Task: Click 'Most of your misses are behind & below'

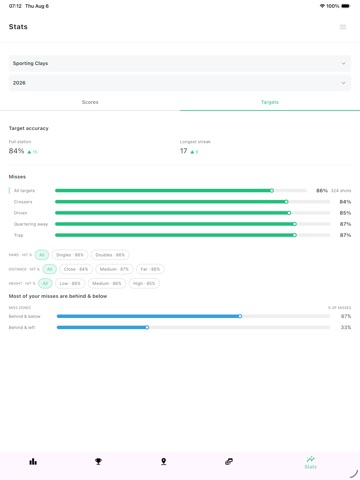Action: click(x=58, y=296)
